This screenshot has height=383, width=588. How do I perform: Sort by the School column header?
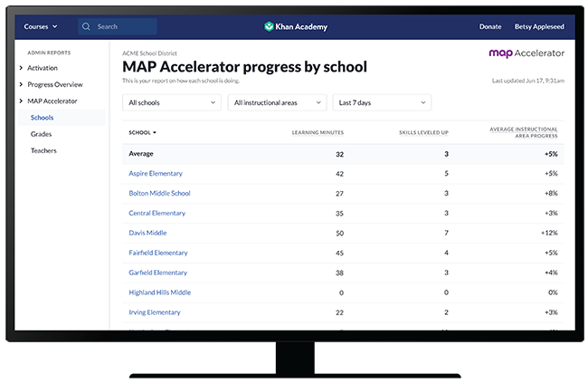142,132
